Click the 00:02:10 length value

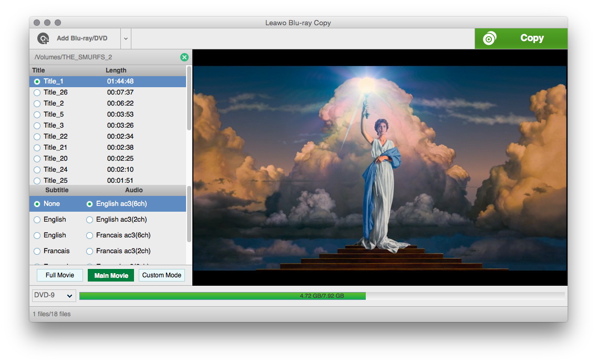tap(120, 170)
